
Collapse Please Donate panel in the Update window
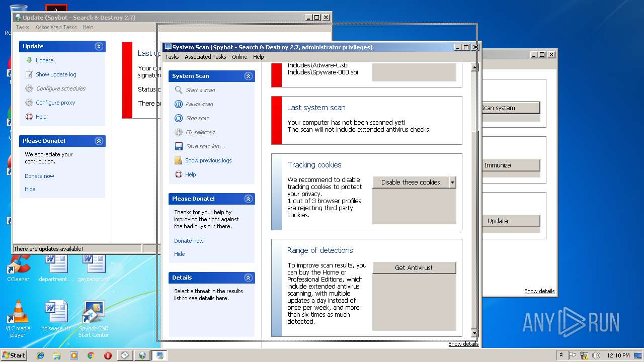(x=99, y=141)
